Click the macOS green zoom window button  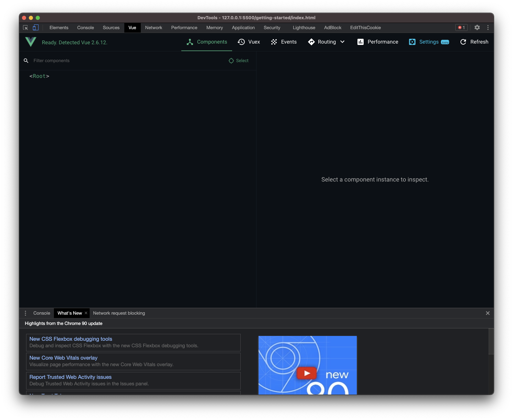click(x=38, y=18)
